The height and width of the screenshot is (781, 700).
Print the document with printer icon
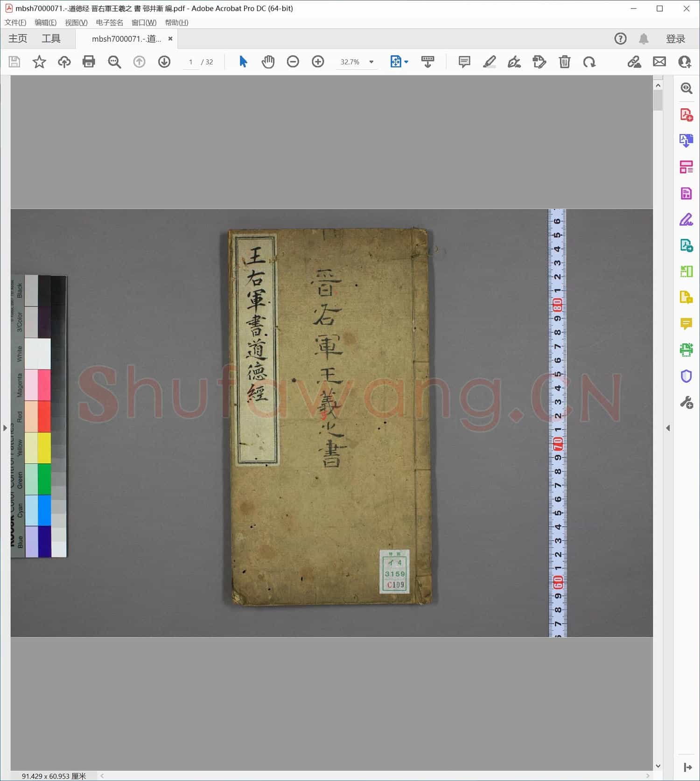click(89, 62)
